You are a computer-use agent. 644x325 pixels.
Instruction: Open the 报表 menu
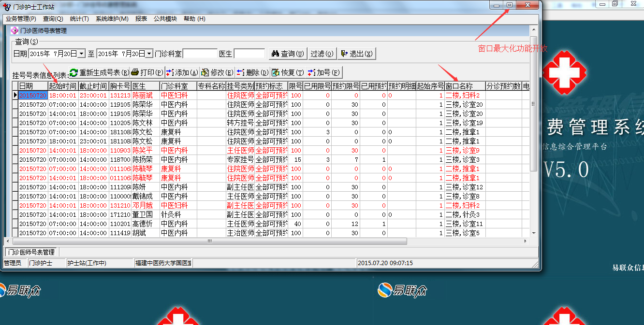coord(141,19)
